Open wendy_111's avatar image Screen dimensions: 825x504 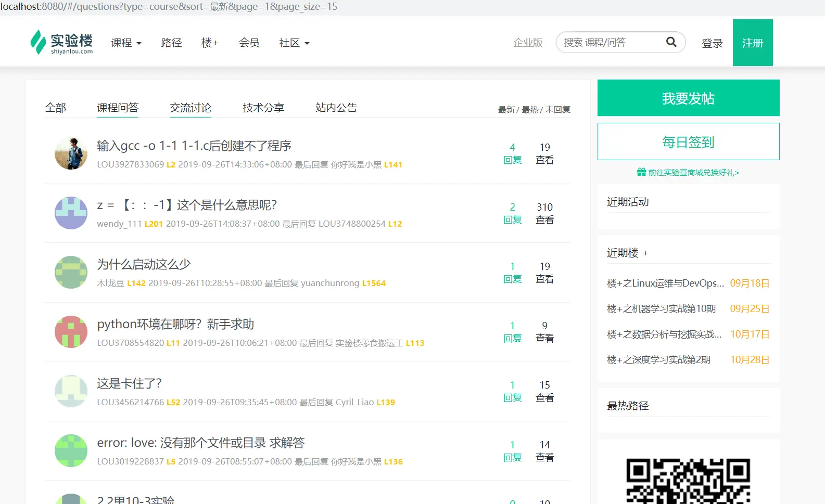click(71, 213)
